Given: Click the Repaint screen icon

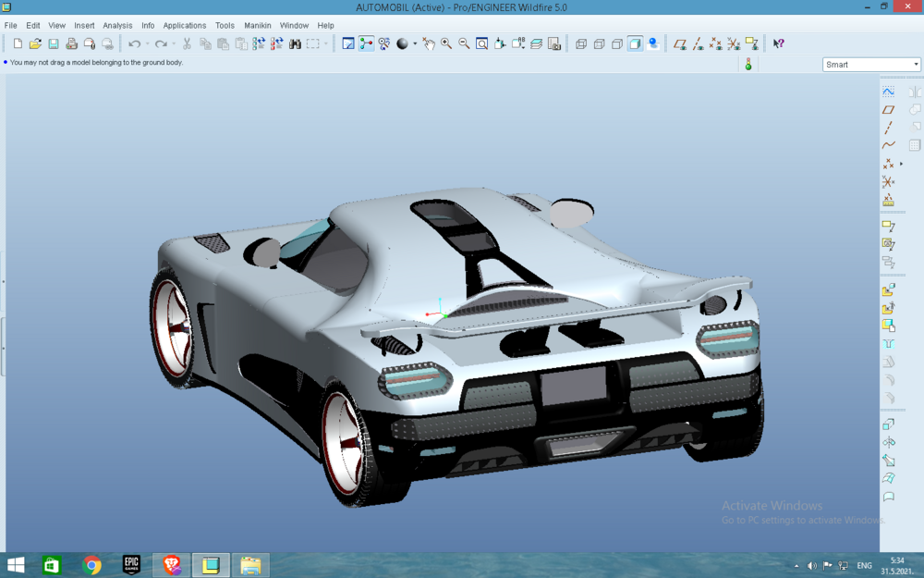Looking at the screenshot, I should pyautogui.click(x=348, y=43).
